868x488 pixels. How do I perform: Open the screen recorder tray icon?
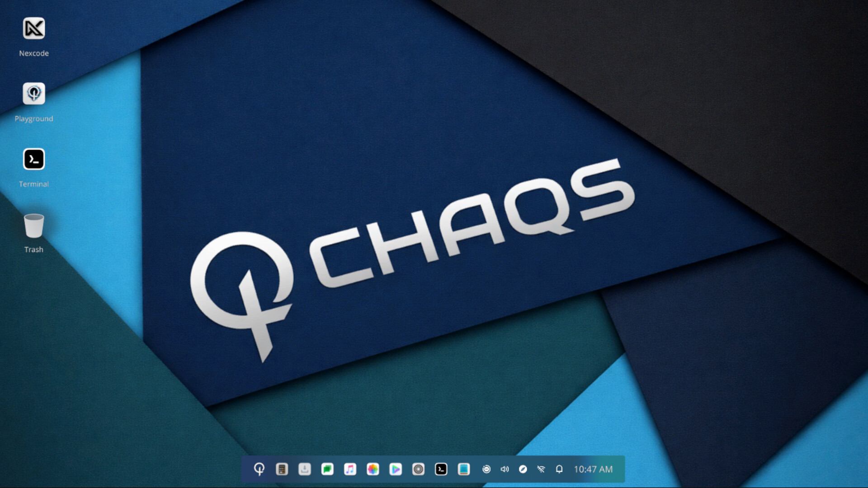tap(487, 469)
